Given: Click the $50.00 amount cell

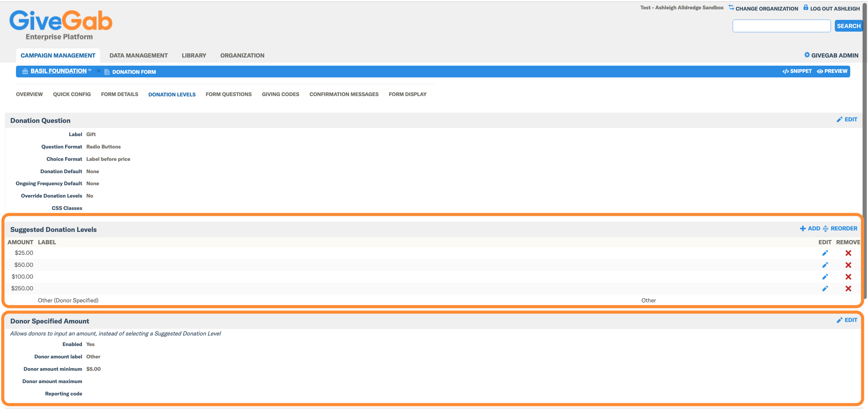Looking at the screenshot, I should (24, 265).
